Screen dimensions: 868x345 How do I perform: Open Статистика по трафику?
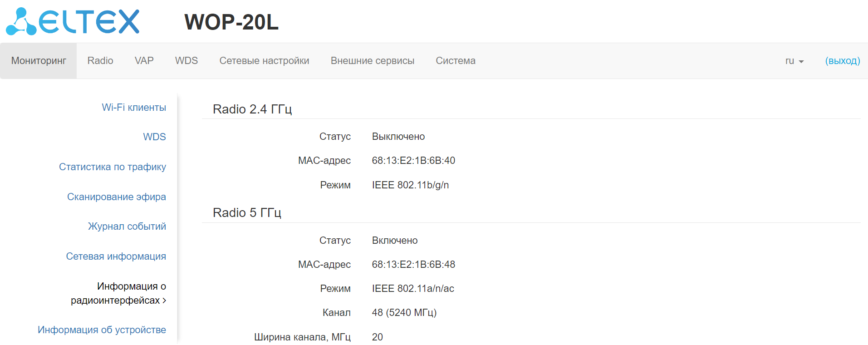click(x=113, y=167)
